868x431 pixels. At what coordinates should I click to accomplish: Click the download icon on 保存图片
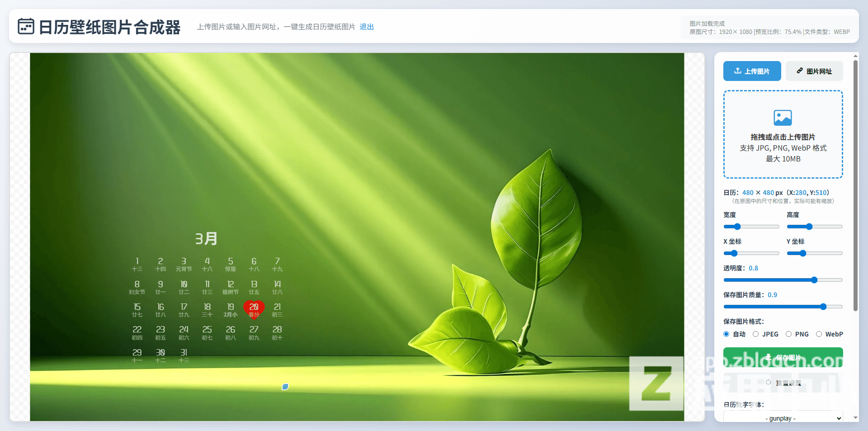tap(769, 357)
